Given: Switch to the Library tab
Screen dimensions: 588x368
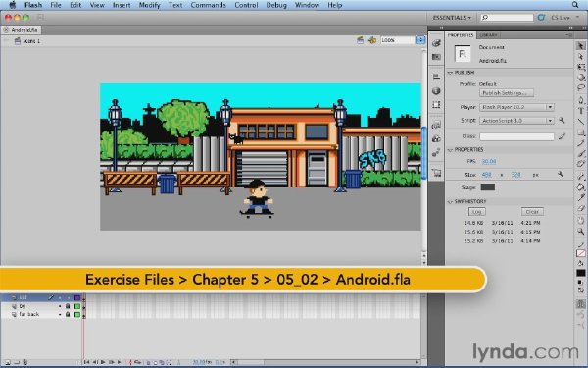Looking at the screenshot, I should 488,35.
